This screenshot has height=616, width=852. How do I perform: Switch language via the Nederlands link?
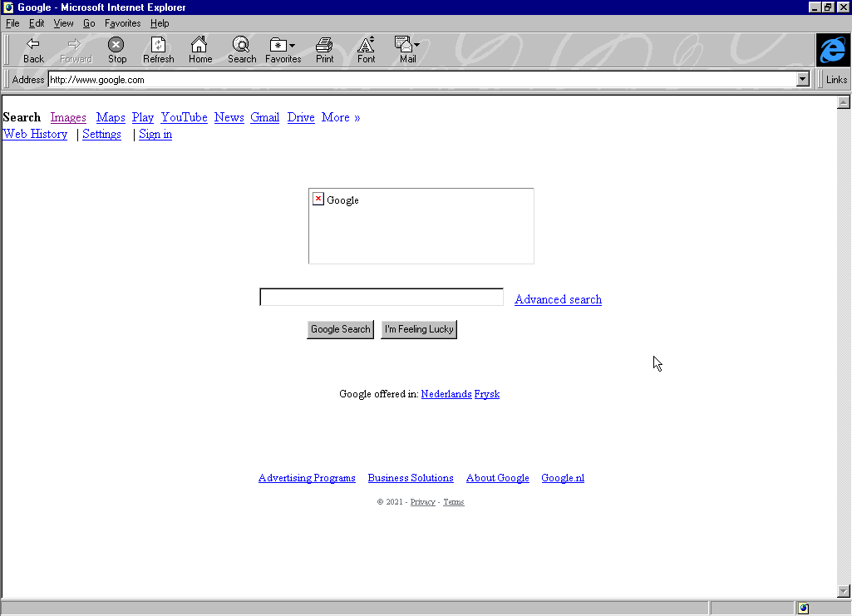point(446,394)
